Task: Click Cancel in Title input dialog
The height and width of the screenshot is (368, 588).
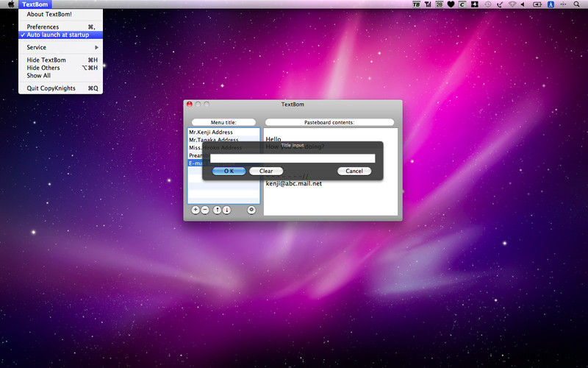Action: pos(354,171)
